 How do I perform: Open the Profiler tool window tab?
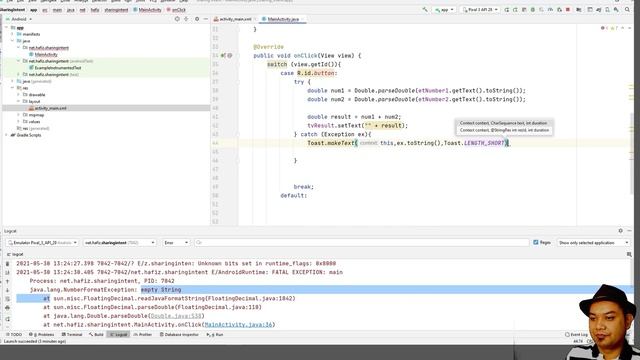point(143,334)
